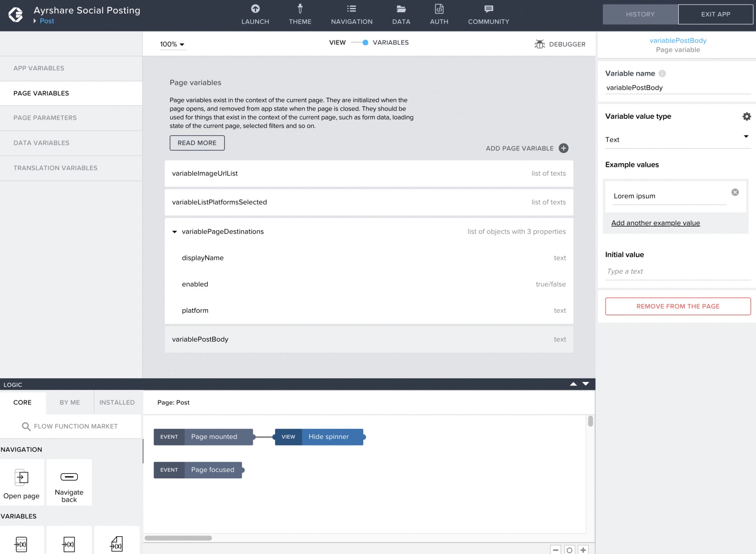Collapse the variablePageDestinations variable
The image size is (756, 554).
point(174,232)
